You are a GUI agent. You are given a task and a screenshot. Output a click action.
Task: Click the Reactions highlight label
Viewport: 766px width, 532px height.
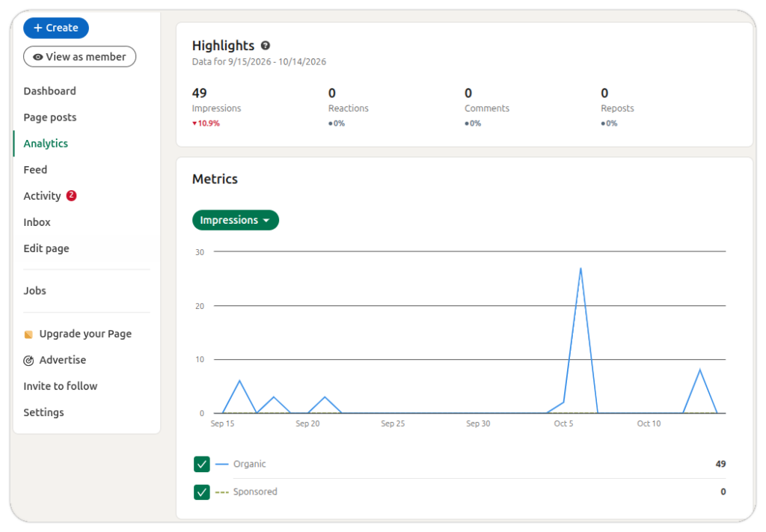click(x=349, y=108)
